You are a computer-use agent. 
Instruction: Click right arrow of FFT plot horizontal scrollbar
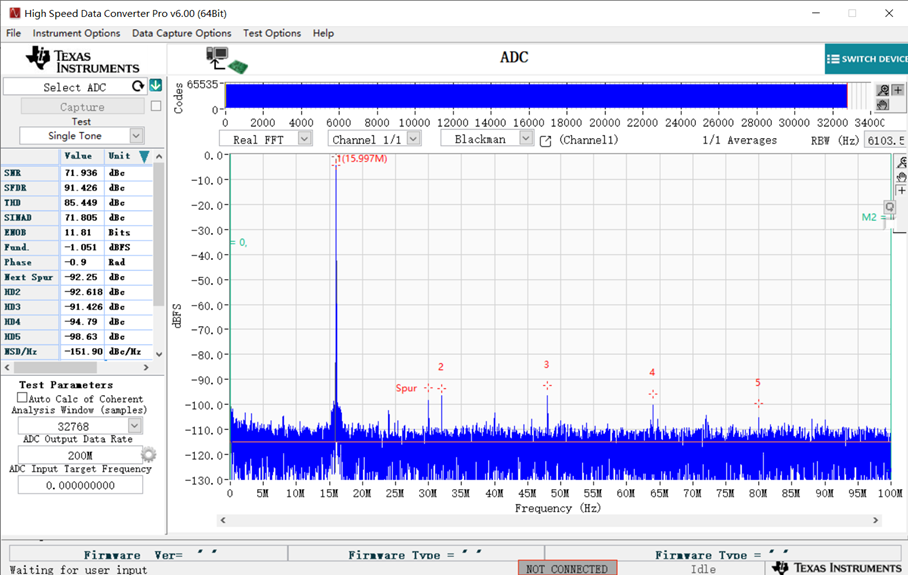875,520
